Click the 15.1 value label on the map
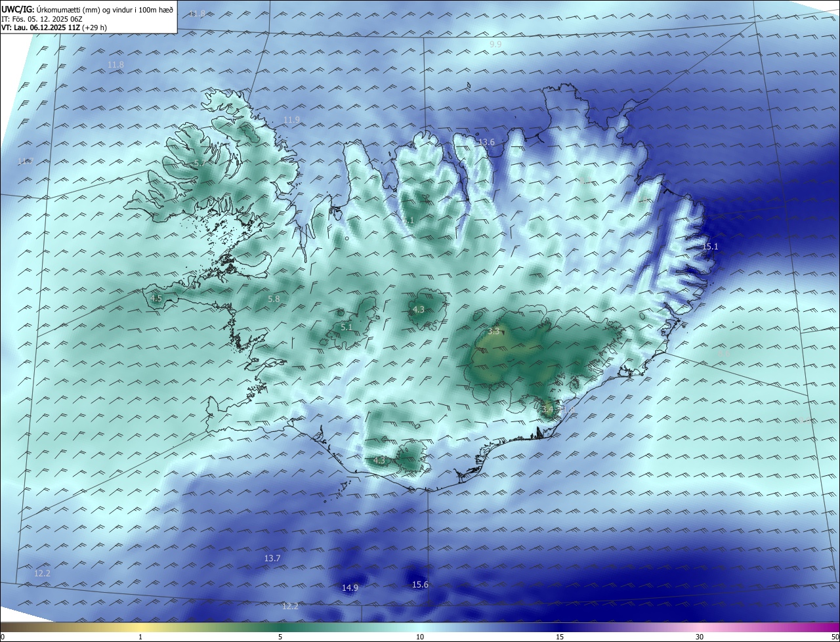 coord(711,247)
